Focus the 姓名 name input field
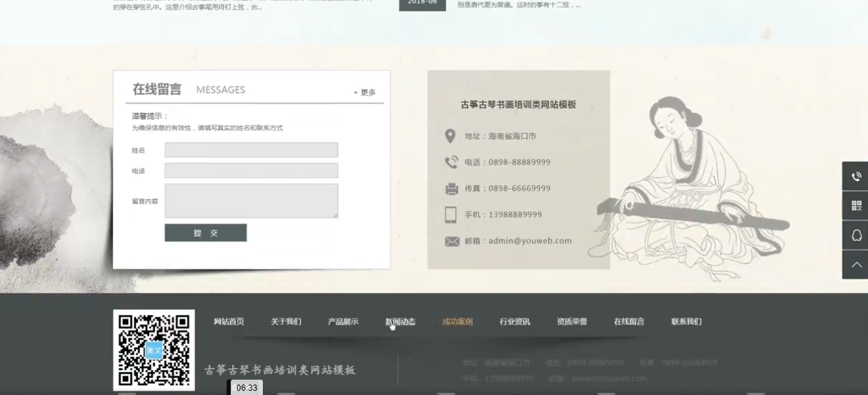 pos(251,150)
